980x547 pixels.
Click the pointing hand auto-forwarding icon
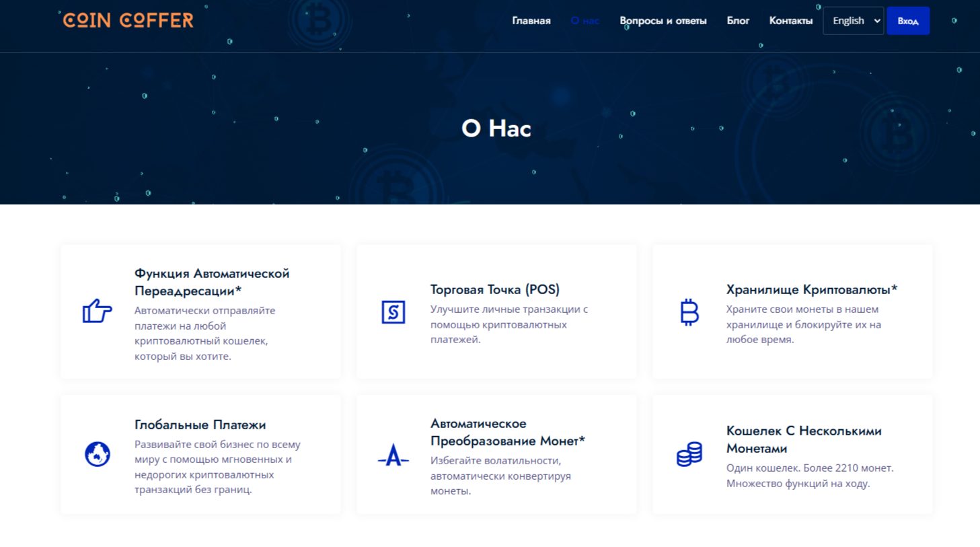click(x=97, y=311)
